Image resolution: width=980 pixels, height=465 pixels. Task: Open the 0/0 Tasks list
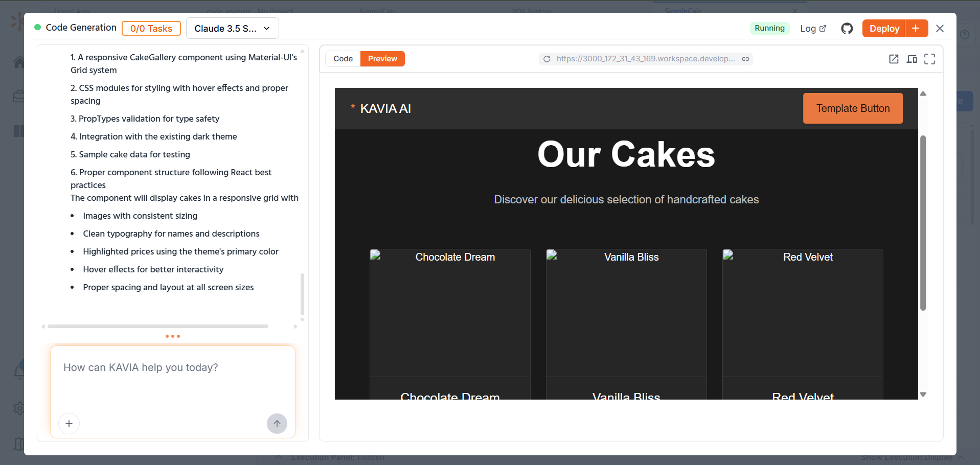[151, 28]
